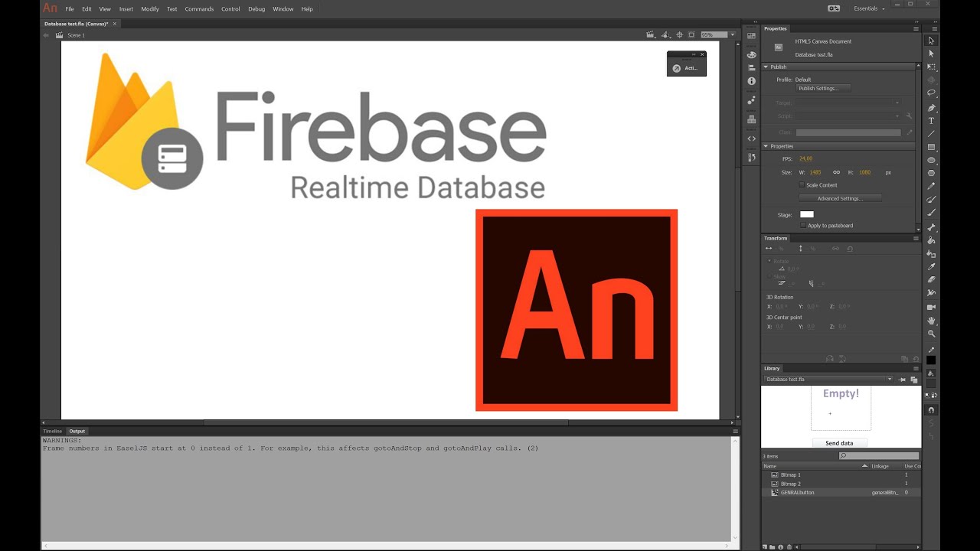The height and width of the screenshot is (551, 980).
Task: Select the Eraser tool
Action: pyautogui.click(x=931, y=279)
